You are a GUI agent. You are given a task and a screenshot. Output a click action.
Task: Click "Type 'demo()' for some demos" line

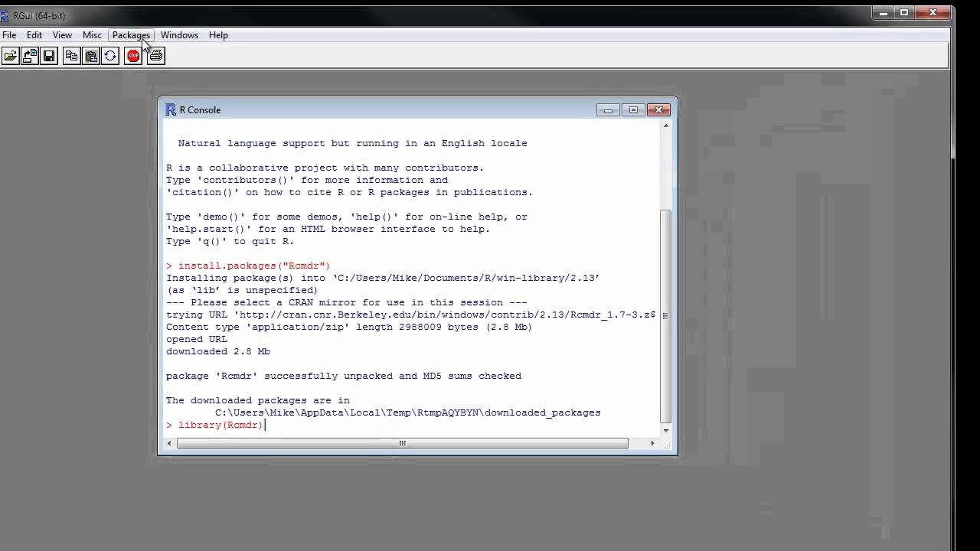[347, 217]
